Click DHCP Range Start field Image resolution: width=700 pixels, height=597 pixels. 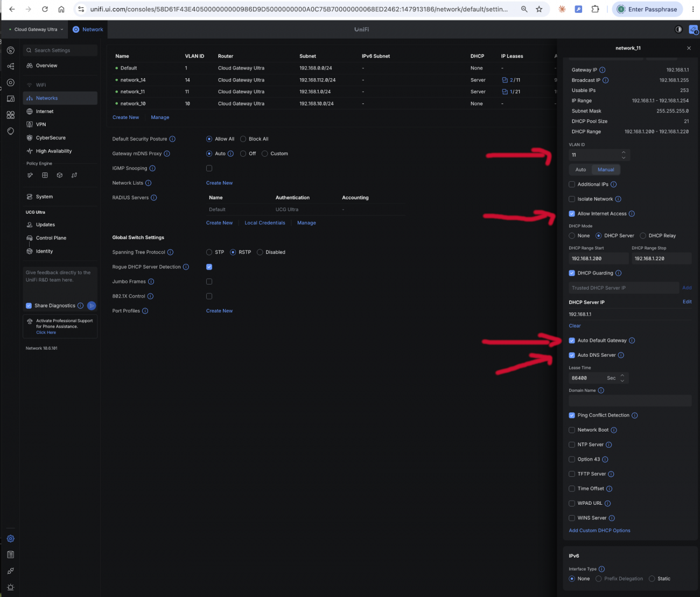[599, 259]
